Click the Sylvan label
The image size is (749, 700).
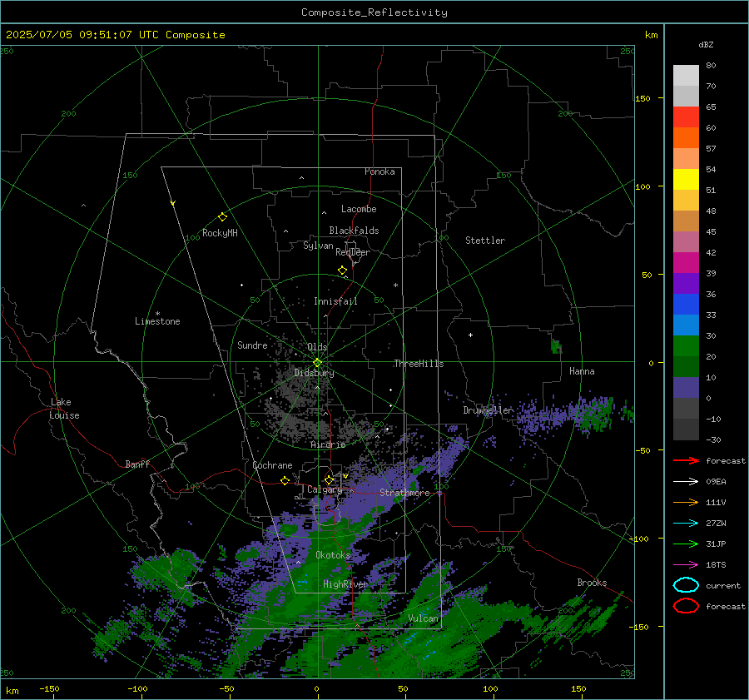(318, 246)
